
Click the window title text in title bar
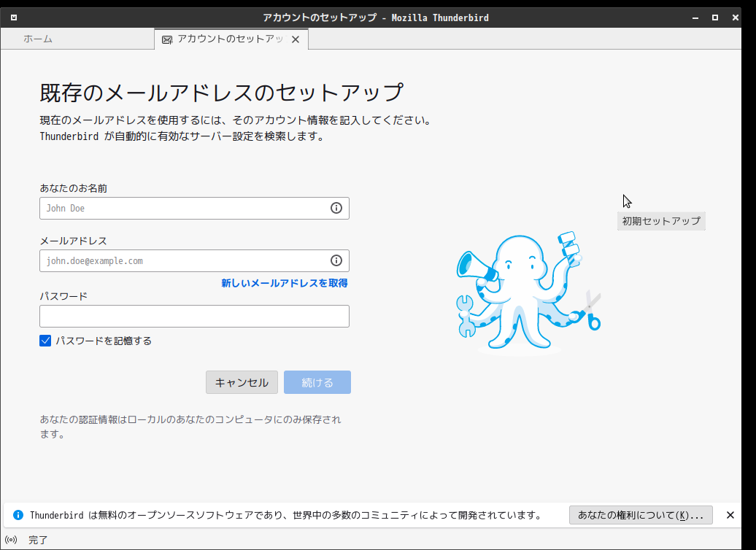(376, 18)
